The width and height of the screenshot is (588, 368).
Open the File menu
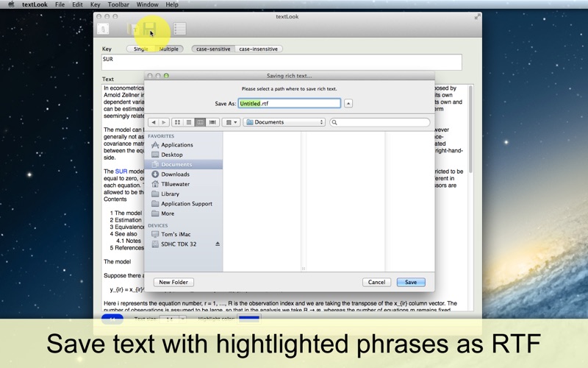60,4
